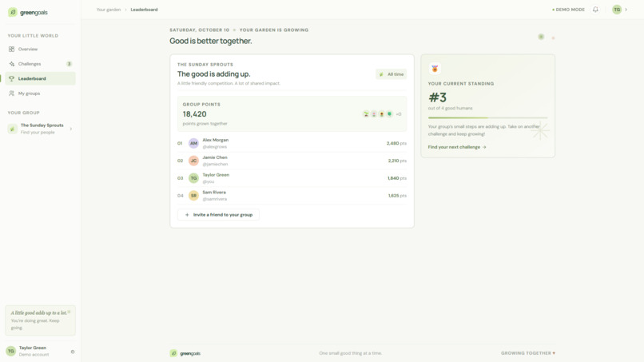Click Find your next challenge link

pos(457,147)
